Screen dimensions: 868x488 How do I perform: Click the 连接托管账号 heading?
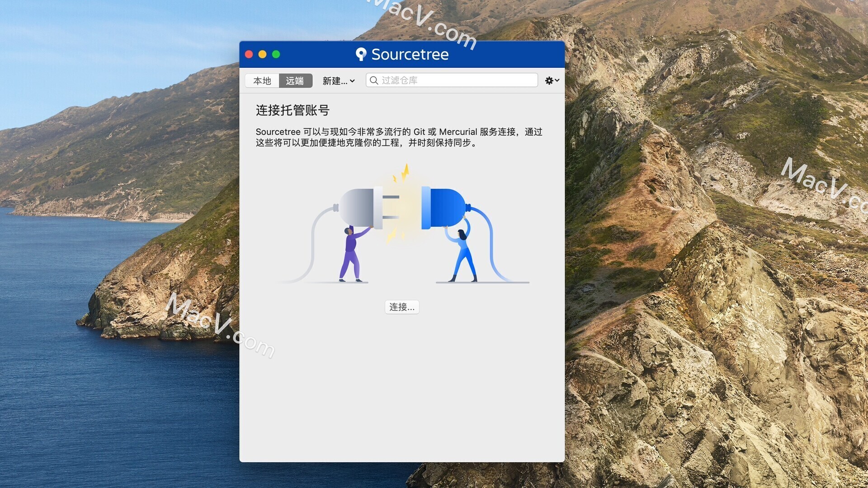[x=292, y=110]
